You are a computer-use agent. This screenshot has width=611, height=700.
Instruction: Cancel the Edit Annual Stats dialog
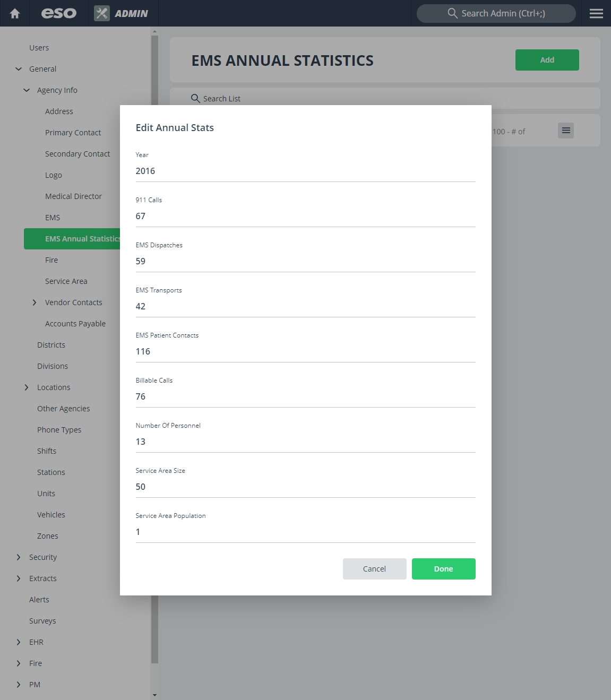(x=375, y=569)
